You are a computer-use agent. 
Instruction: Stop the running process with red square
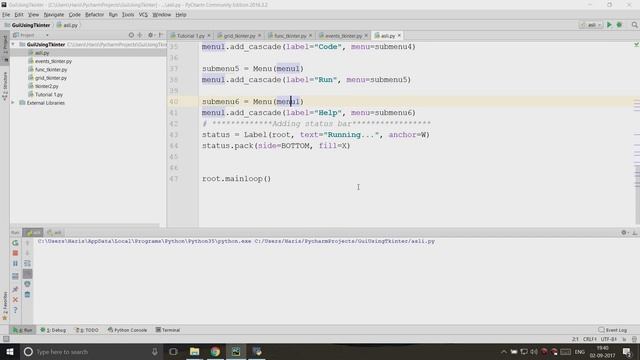point(15,253)
